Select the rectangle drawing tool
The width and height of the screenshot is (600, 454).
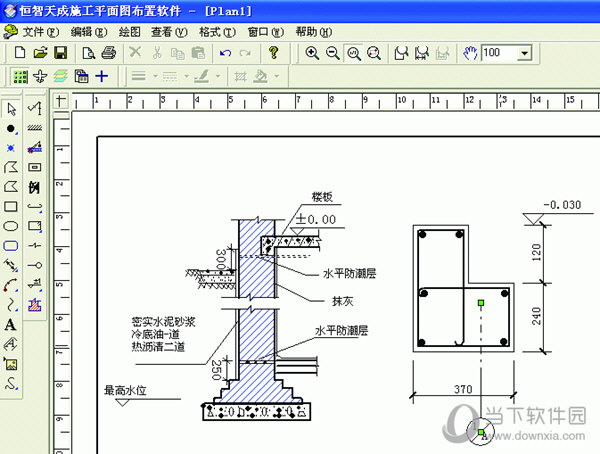11,206
